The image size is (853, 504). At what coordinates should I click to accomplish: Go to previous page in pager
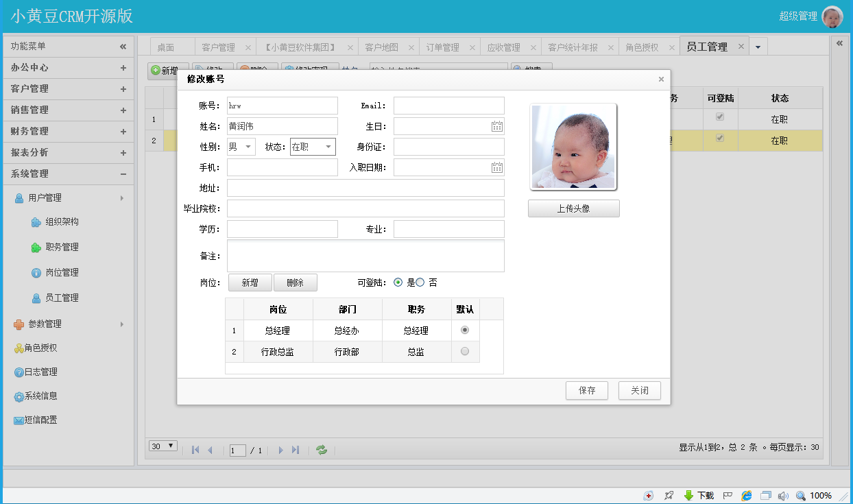click(x=211, y=450)
